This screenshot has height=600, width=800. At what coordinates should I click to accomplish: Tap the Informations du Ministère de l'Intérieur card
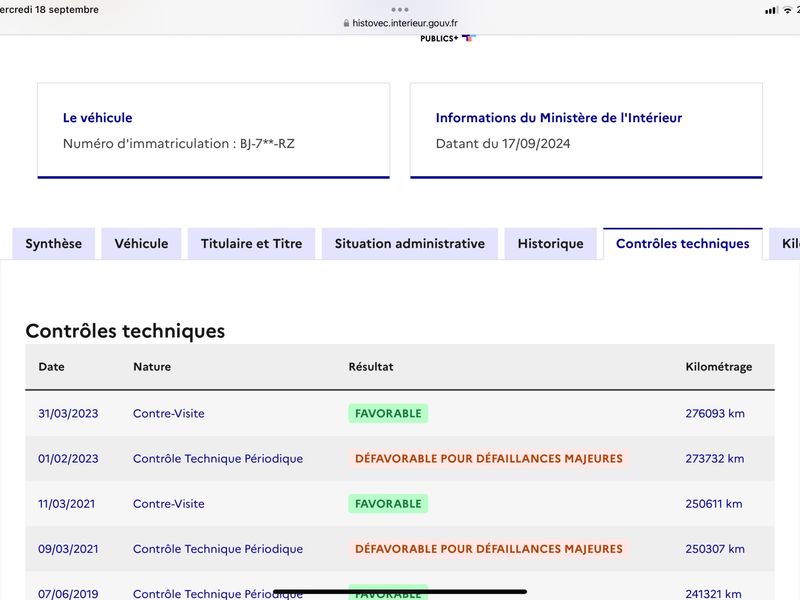click(x=586, y=131)
